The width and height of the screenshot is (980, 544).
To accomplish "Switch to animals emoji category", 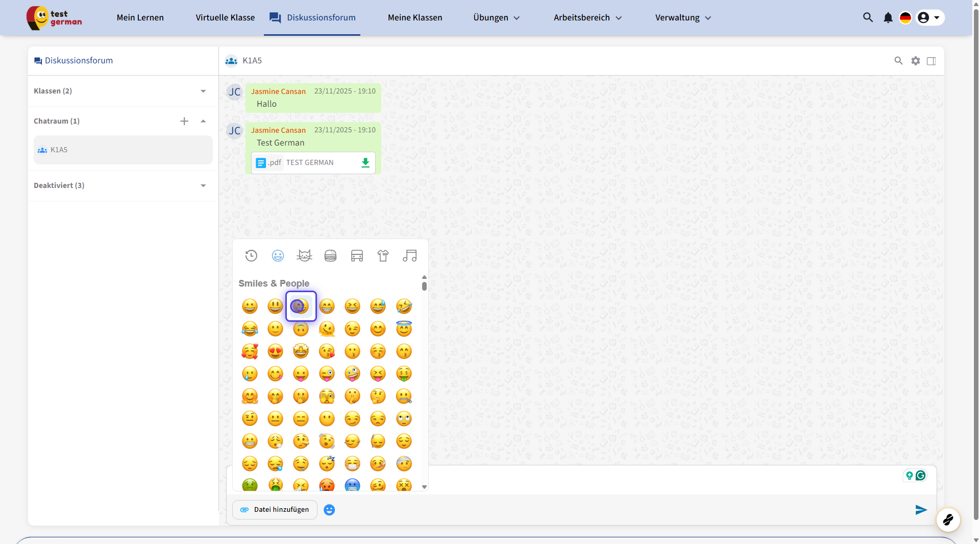I will click(304, 256).
